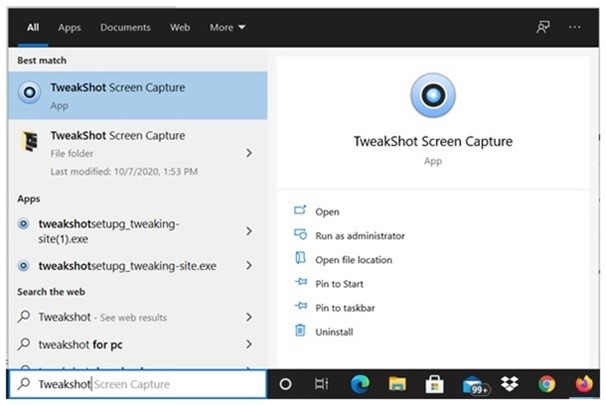606x405 pixels.
Task: Click the Dropbox icon in taskbar
Action: point(509,384)
